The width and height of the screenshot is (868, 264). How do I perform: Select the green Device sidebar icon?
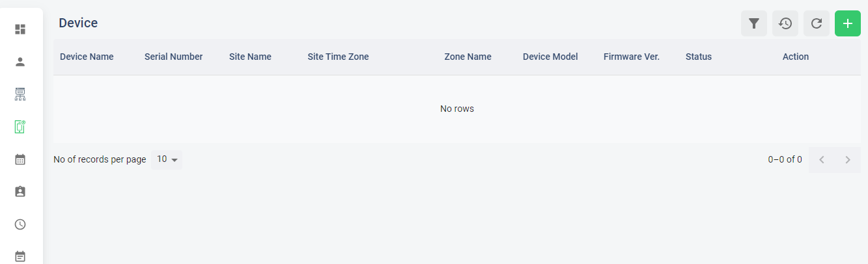click(x=20, y=127)
